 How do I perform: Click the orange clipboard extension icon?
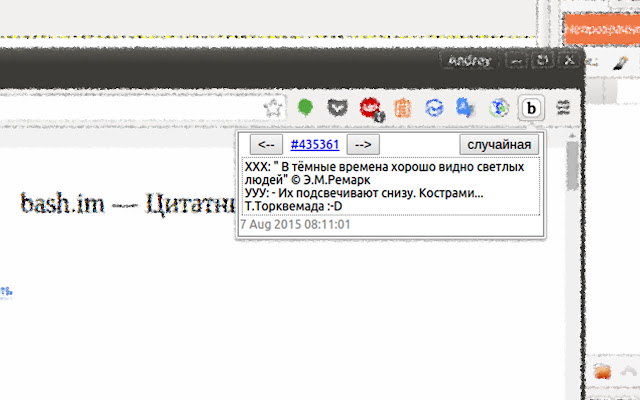click(402, 108)
